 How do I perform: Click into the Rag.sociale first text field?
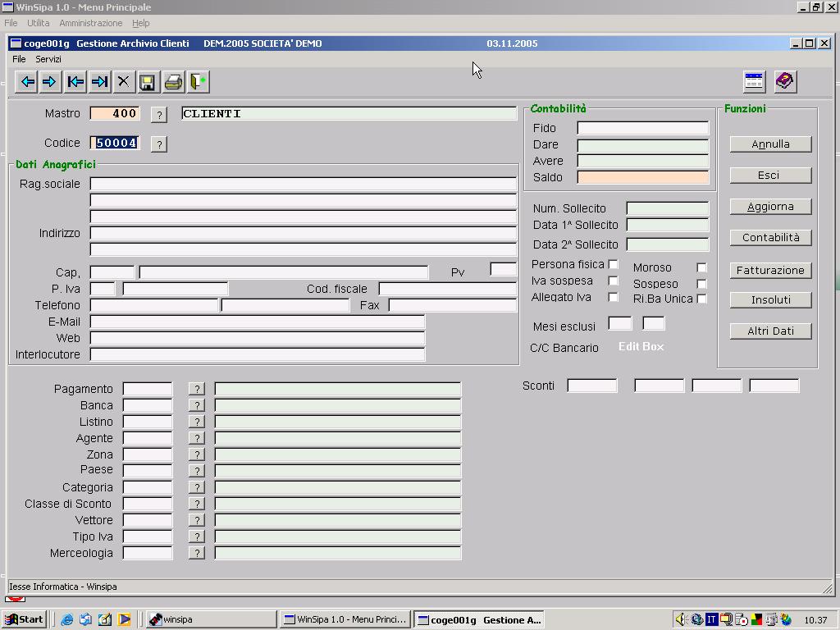303,184
